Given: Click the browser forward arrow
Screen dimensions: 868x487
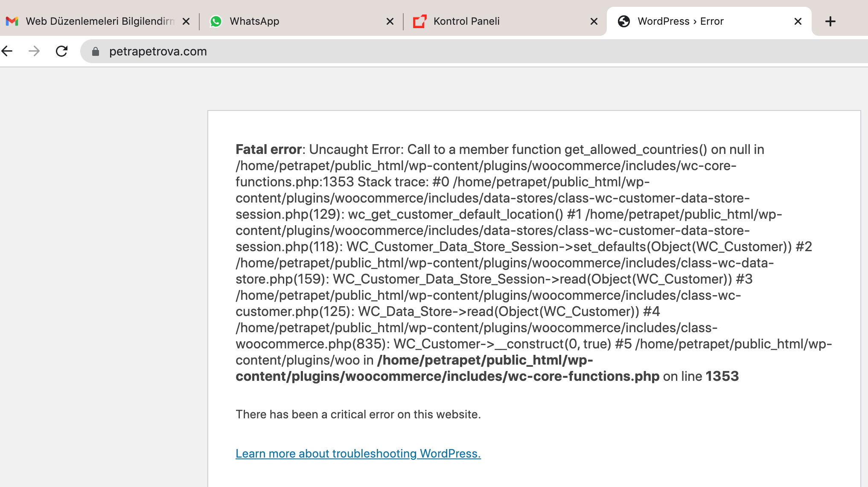Looking at the screenshot, I should pyautogui.click(x=34, y=51).
